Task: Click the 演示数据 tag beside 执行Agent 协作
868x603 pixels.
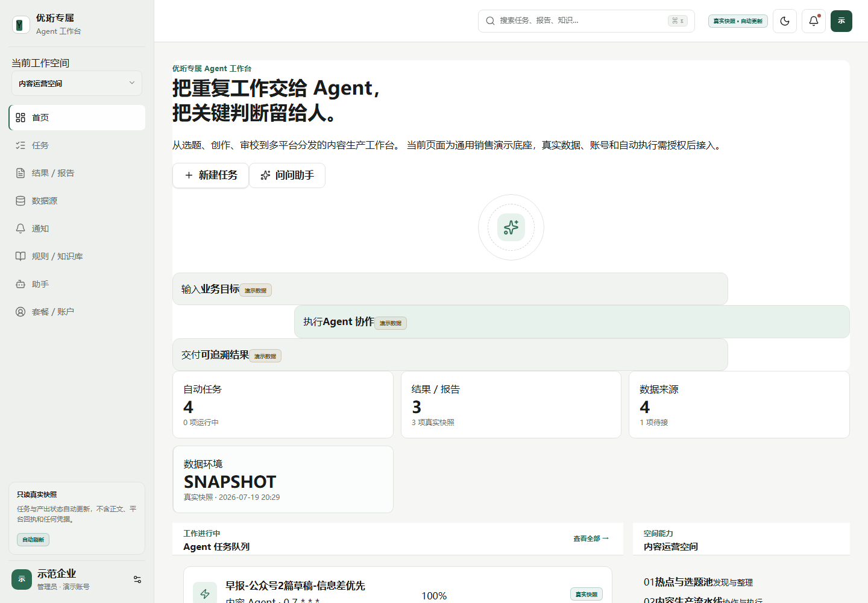Action: tap(391, 323)
